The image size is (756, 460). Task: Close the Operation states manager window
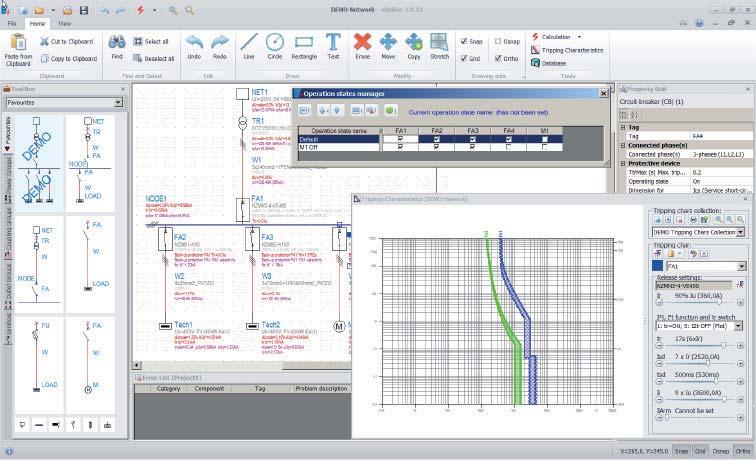click(x=603, y=94)
